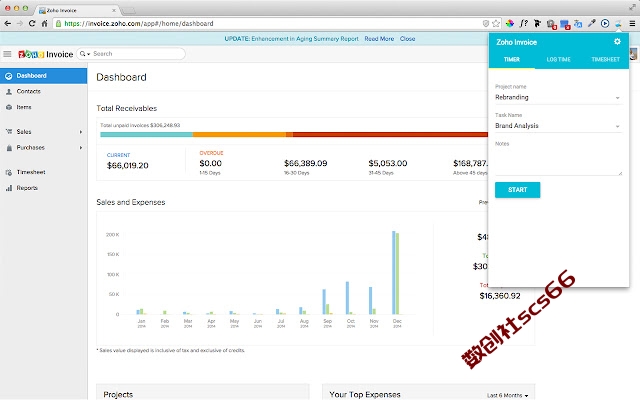Close the update notification banner
The height and width of the screenshot is (400, 640).
pyautogui.click(x=407, y=39)
